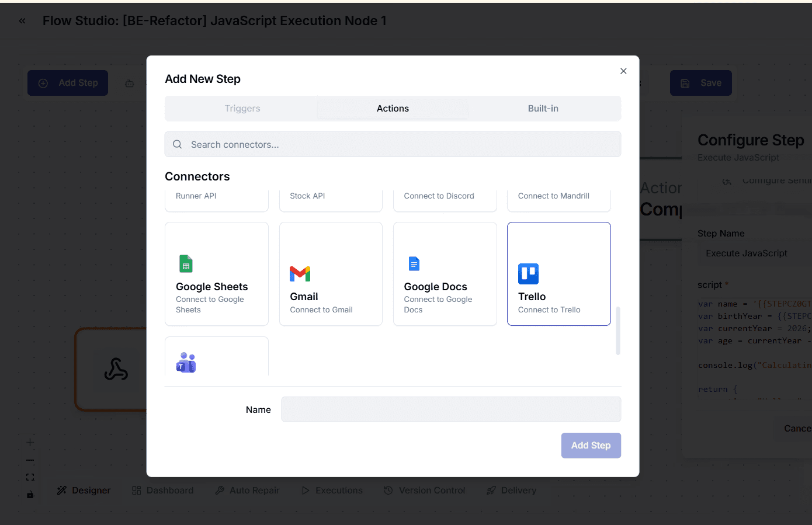Open the Dashboard tab
The height and width of the screenshot is (525, 812).
[x=163, y=491]
